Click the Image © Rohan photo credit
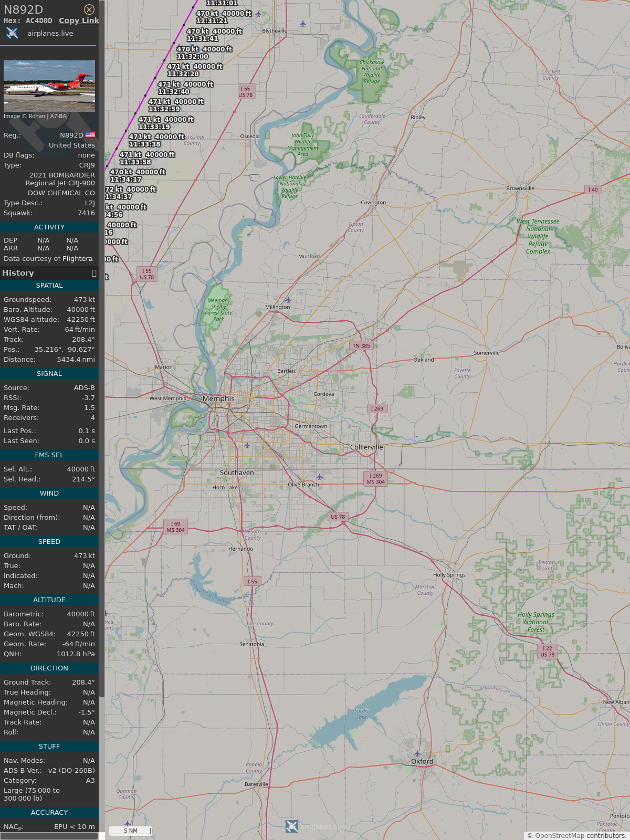 pos(36,116)
